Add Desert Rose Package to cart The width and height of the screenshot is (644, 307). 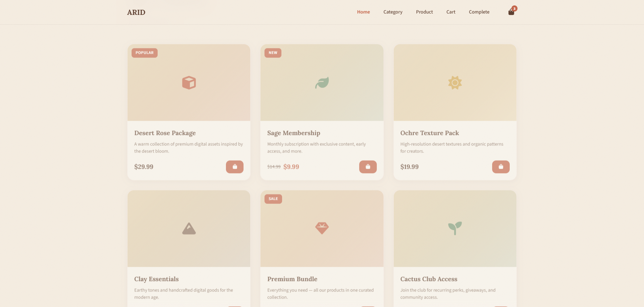pos(235,167)
